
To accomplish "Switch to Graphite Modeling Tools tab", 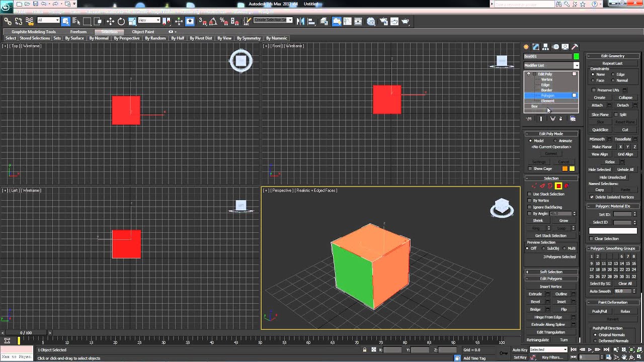I will (34, 32).
